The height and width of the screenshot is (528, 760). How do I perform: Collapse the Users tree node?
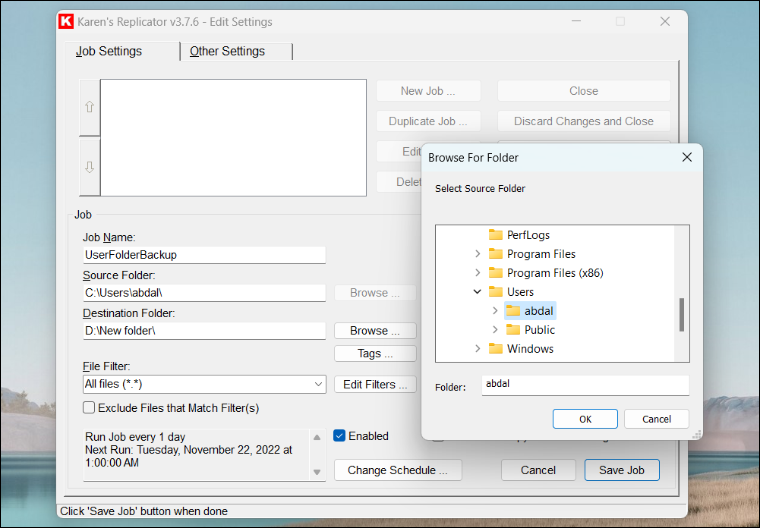point(477,291)
